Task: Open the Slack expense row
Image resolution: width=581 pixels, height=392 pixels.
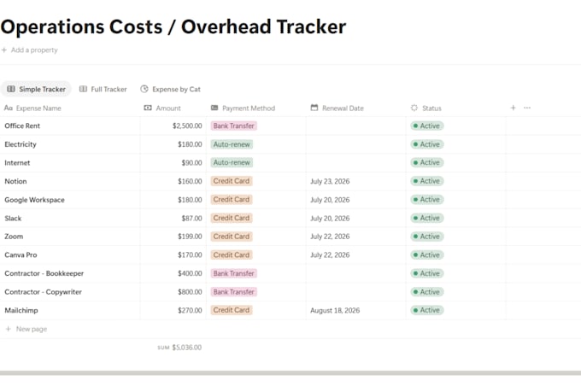Action: tap(13, 219)
